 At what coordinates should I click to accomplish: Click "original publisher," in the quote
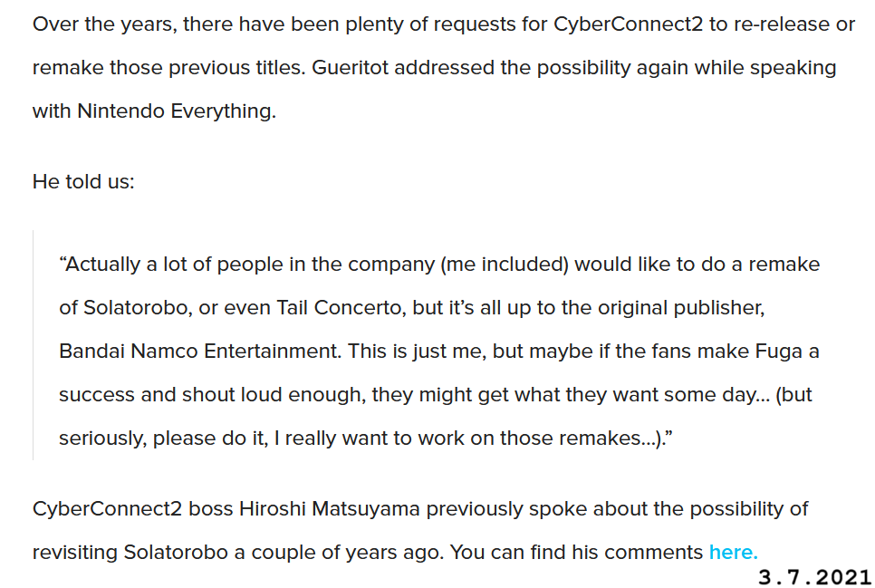pyautogui.click(x=681, y=308)
